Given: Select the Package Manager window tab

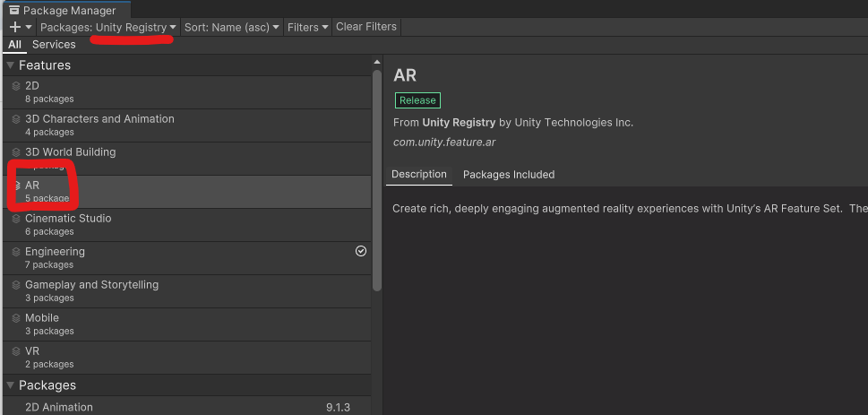Looking at the screenshot, I should coord(66,10).
